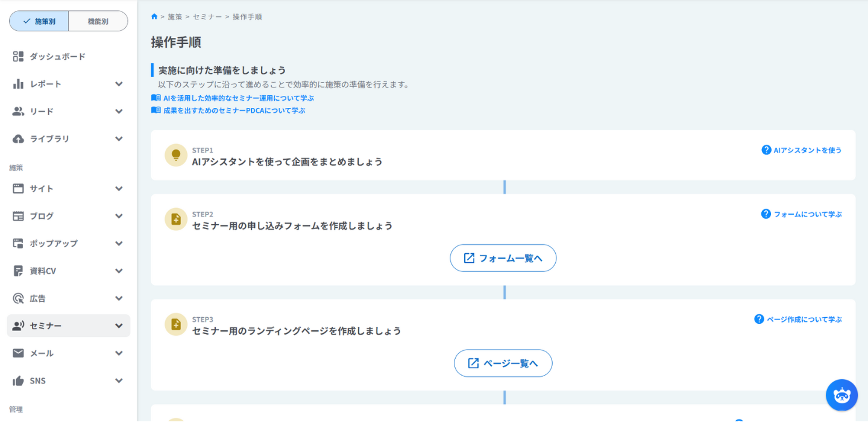Expand the SNS menu chevron

tap(119, 381)
